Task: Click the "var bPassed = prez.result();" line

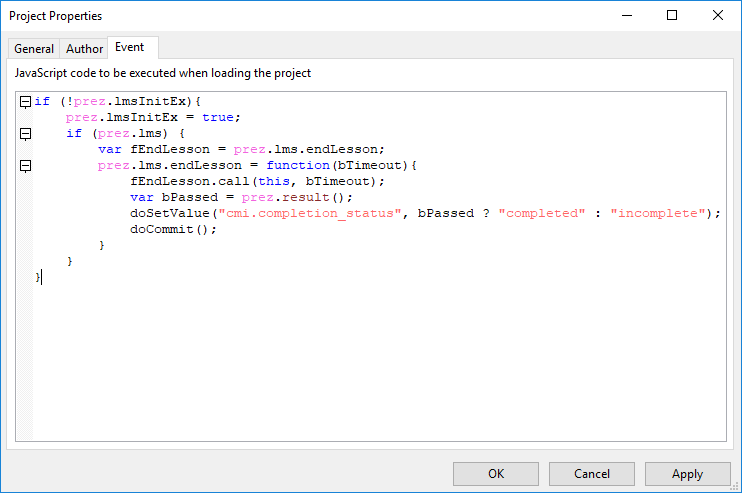Action: 241,197
